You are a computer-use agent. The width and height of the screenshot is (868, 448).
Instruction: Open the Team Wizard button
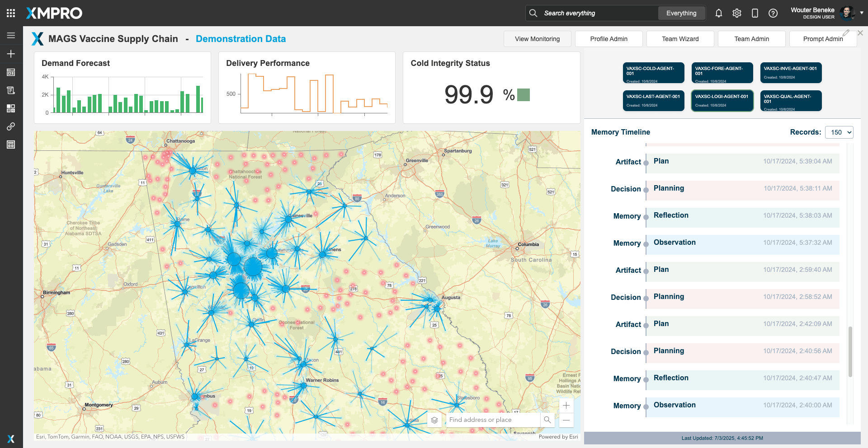coord(680,39)
